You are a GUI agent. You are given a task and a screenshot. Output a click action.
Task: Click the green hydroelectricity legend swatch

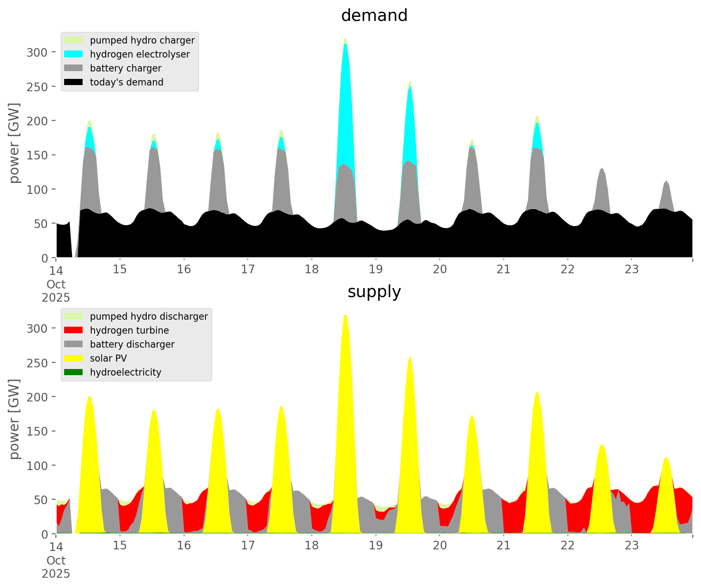click(x=74, y=372)
